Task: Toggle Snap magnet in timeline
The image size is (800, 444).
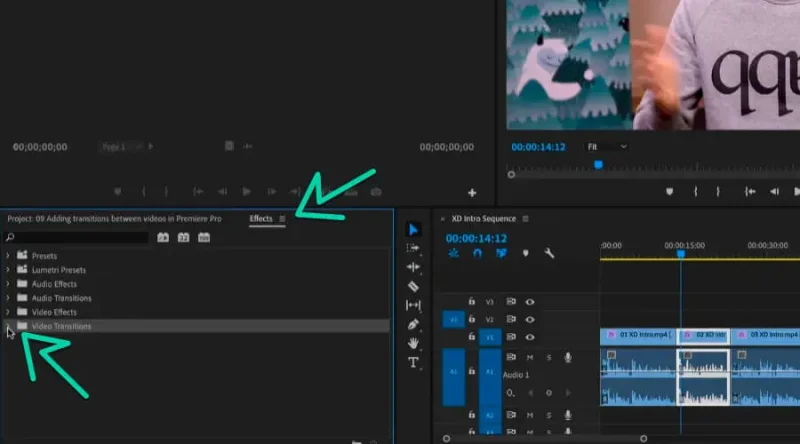Action: coord(477,253)
